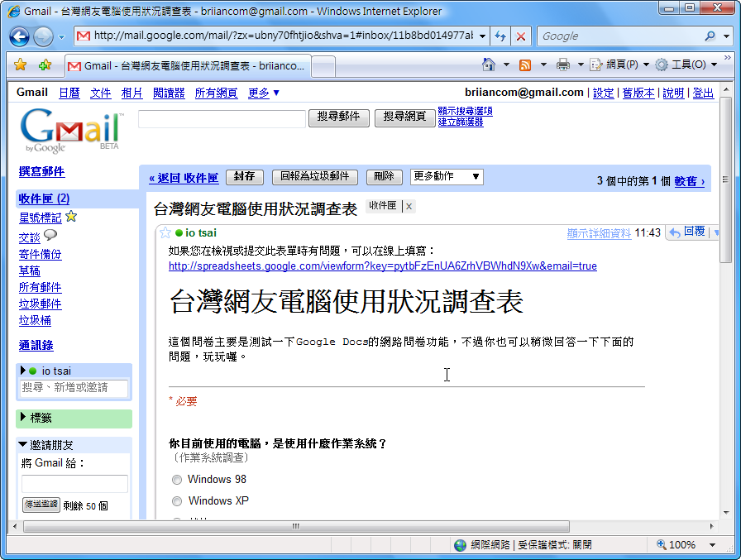Click 顯示搜尋選項 link
The height and width of the screenshot is (560, 741).
[x=465, y=111]
